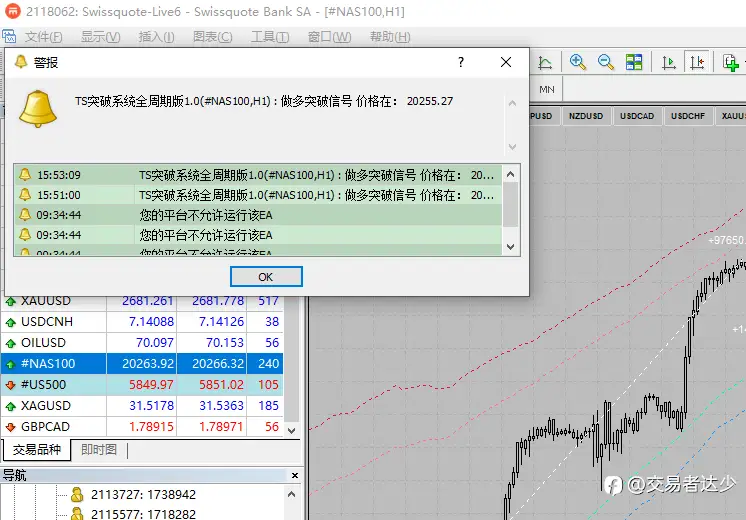The image size is (746, 520).
Task: Open the 显示(V) menu
Action: 100,37
